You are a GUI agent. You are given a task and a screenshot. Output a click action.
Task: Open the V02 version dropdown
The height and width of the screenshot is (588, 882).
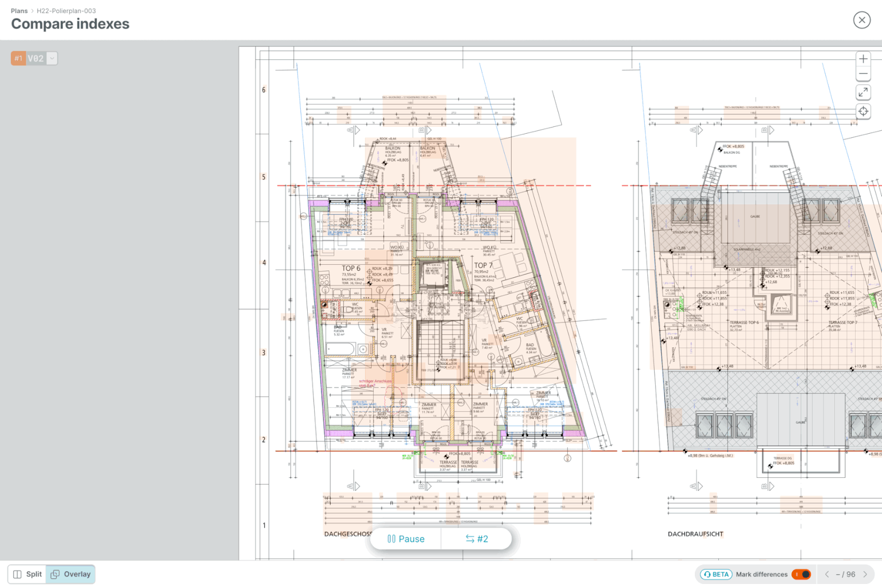point(52,58)
